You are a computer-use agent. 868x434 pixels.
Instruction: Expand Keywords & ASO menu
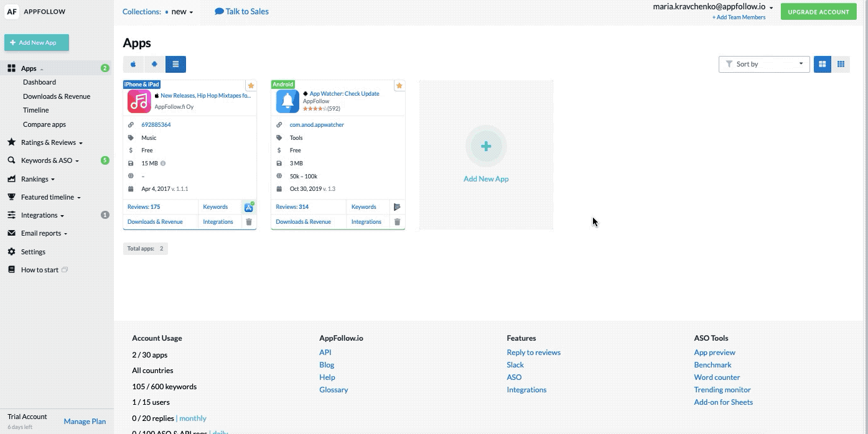[50, 160]
